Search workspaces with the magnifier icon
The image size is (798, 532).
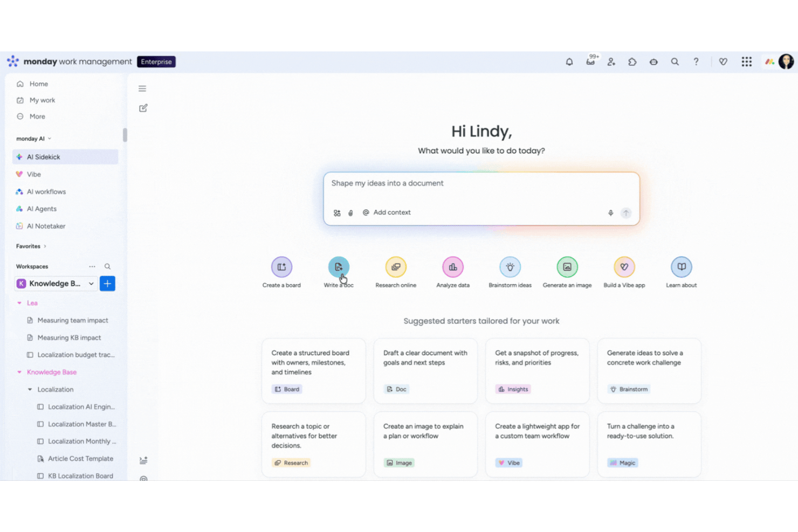107,266
